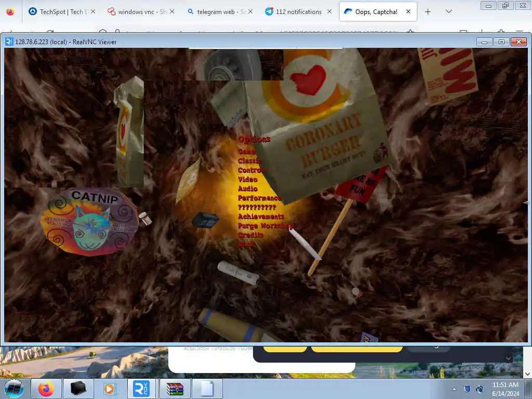
Task: Close the telegram web tab
Action: (250, 11)
